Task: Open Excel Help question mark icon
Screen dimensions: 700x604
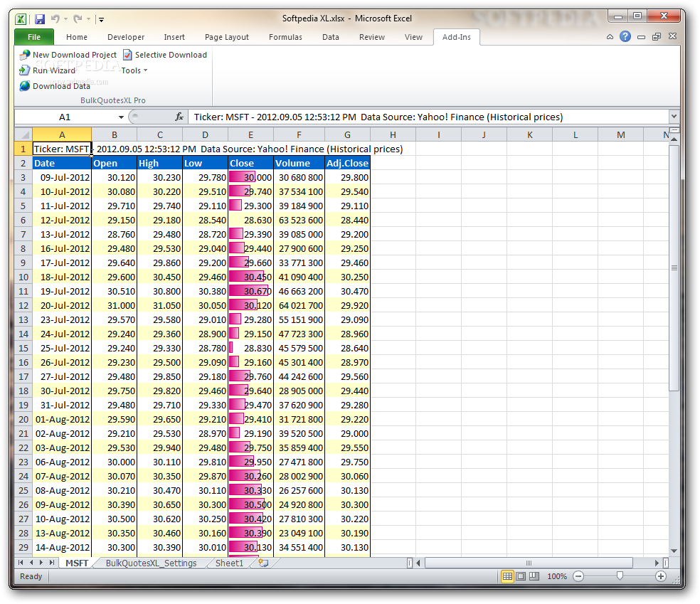Action: 625,36
